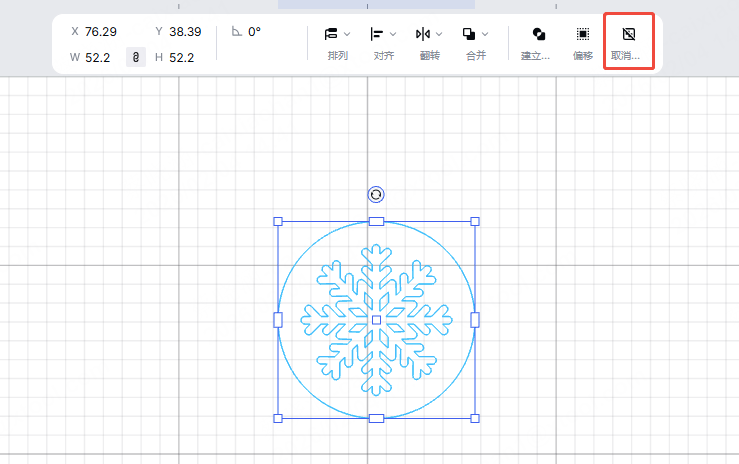
Task: Expand the 排列 dropdown arrow
Action: pyautogui.click(x=347, y=34)
